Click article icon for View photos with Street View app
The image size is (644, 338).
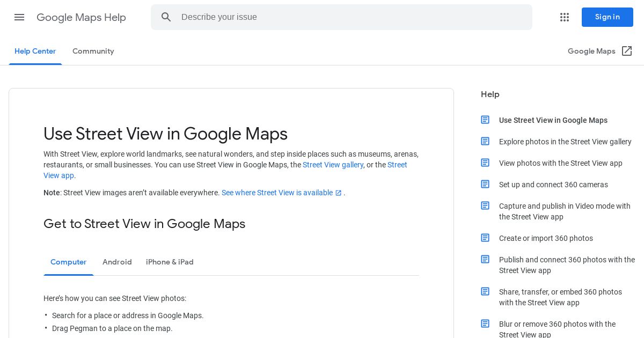point(485,163)
